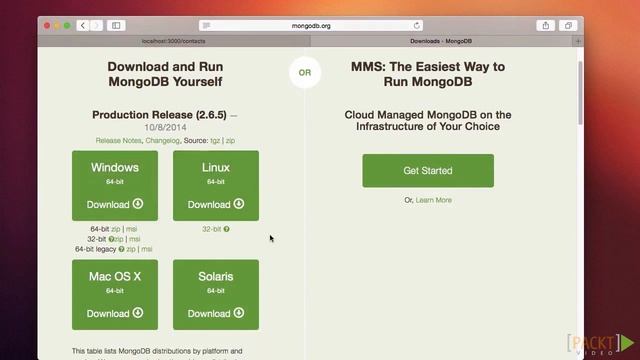Switch to the localhost:3000/contacts tab
640x360 pixels.
tap(174, 41)
